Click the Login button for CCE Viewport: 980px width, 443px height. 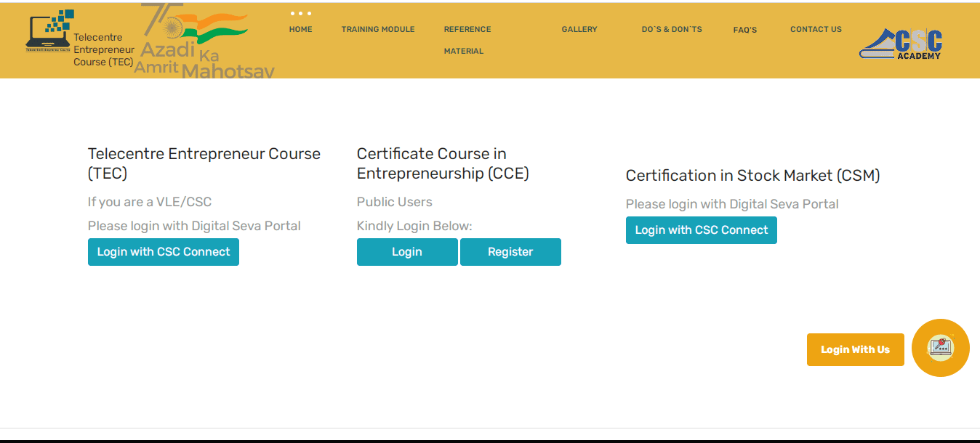click(x=407, y=252)
